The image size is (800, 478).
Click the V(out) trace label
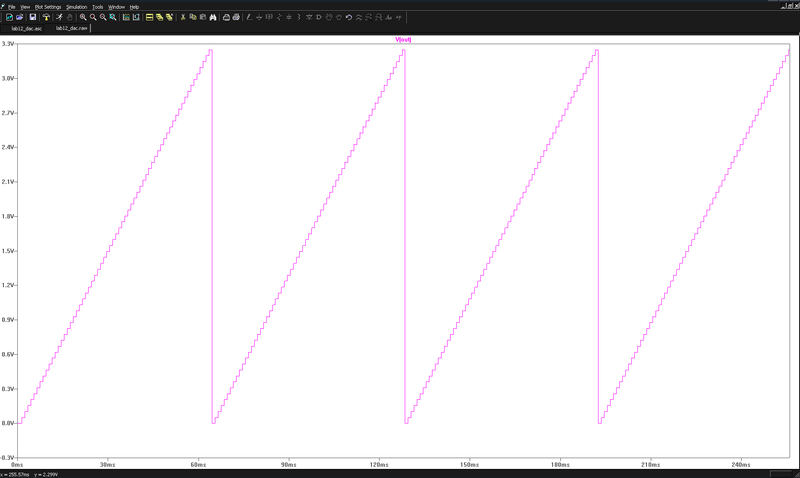403,40
